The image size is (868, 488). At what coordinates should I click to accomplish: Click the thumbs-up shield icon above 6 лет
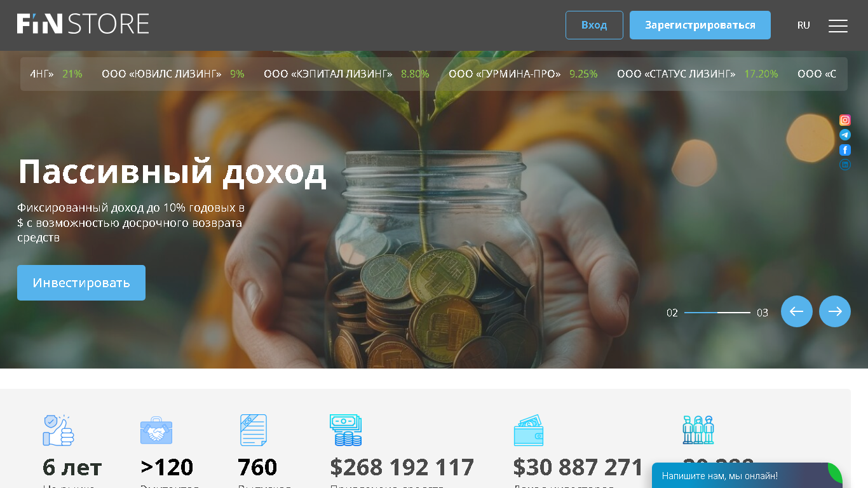58,430
